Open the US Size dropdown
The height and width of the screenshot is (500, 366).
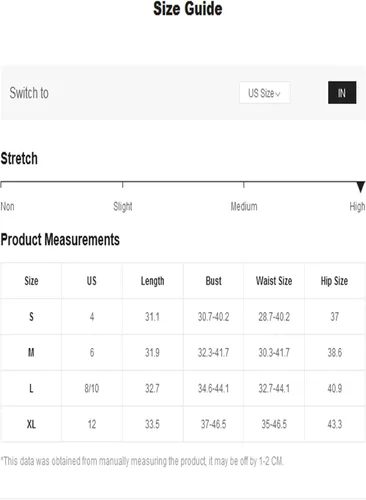pos(265,93)
